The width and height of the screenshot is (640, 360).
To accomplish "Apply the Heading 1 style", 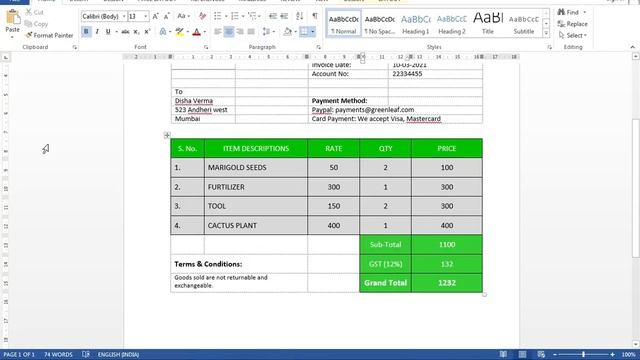I will pos(416,24).
